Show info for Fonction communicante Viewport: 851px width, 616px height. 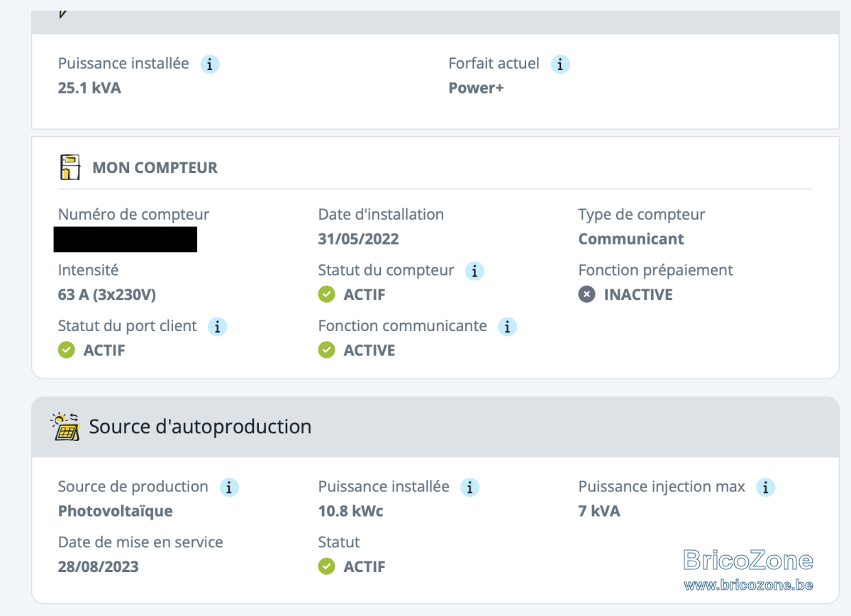click(507, 327)
